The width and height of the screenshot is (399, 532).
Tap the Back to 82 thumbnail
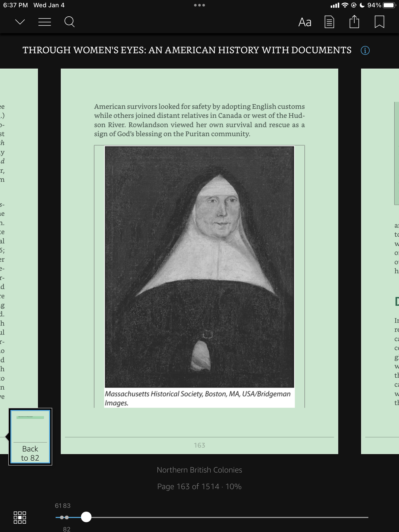[30, 436]
